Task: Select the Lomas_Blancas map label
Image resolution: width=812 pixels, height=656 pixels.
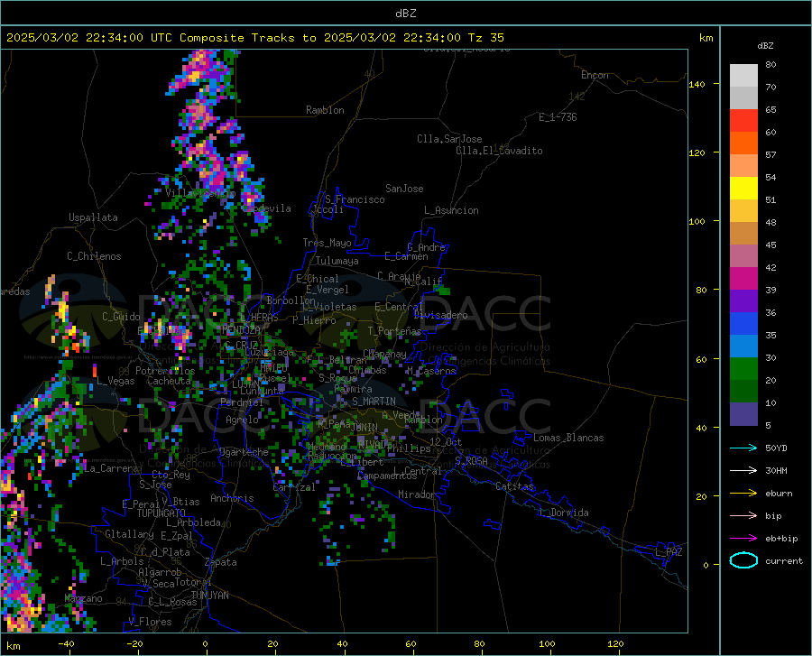Action: [568, 438]
